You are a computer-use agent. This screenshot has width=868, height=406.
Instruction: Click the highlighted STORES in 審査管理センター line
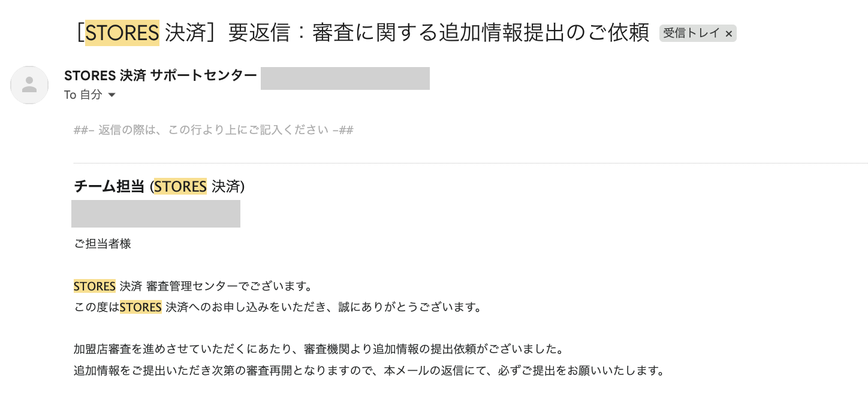(94, 286)
